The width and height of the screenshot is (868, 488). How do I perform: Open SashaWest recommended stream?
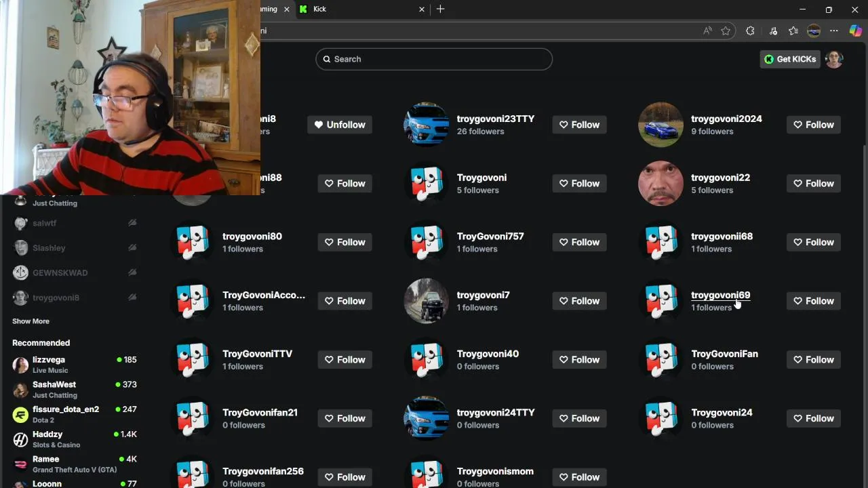[75, 390]
